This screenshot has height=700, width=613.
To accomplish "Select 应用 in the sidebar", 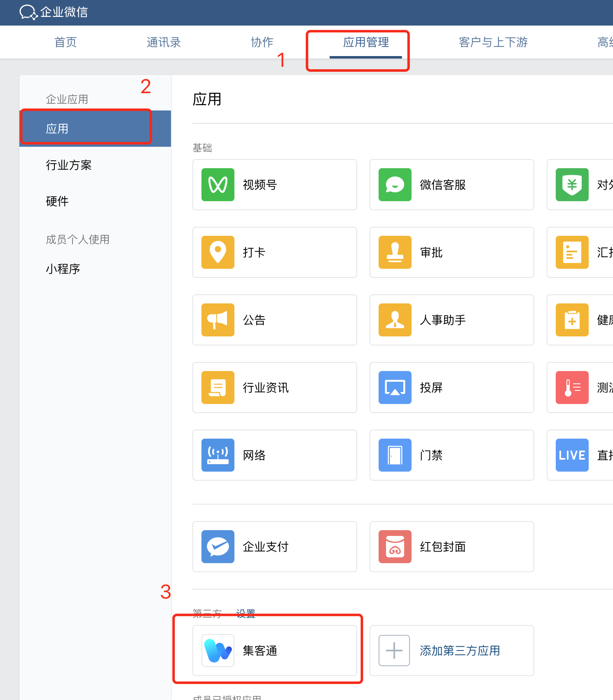I will [95, 129].
